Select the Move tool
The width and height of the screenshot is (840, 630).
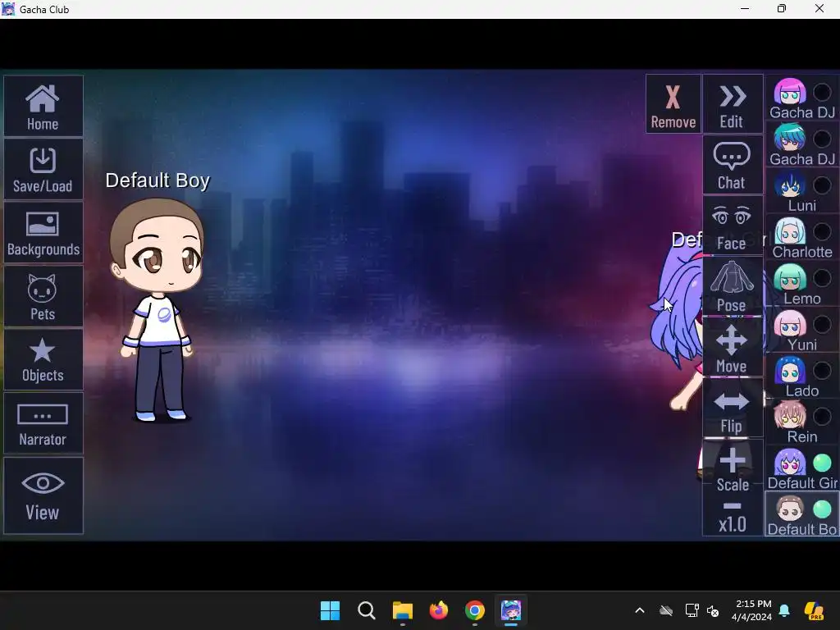[x=733, y=347]
